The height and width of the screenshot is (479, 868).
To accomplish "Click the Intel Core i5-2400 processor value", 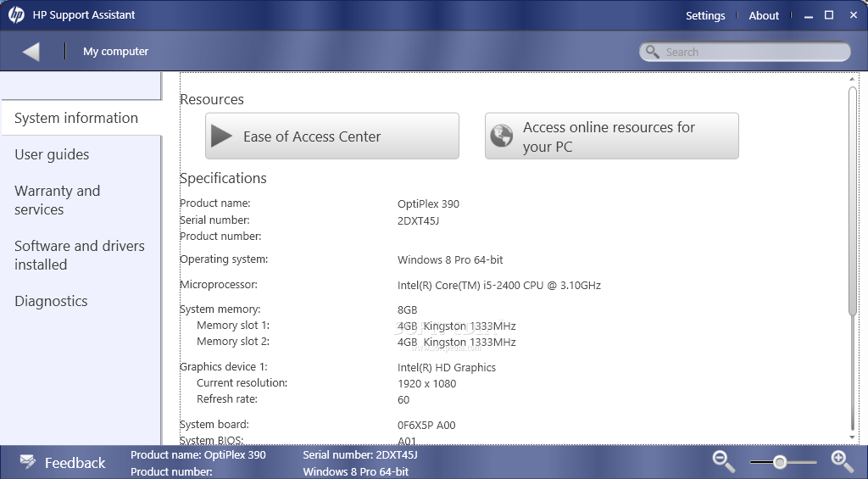I will point(498,285).
